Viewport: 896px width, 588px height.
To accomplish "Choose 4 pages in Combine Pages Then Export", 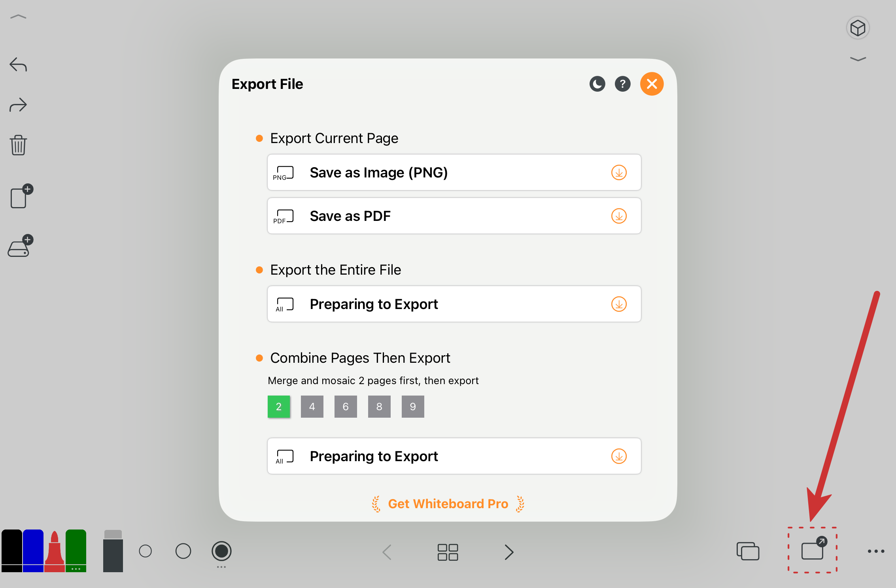I will (312, 407).
